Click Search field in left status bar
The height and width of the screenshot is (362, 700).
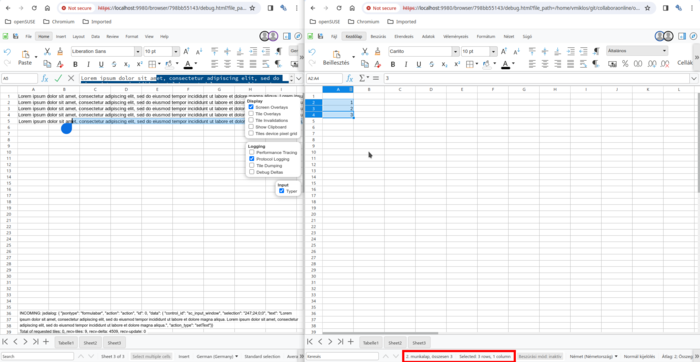click(37, 357)
